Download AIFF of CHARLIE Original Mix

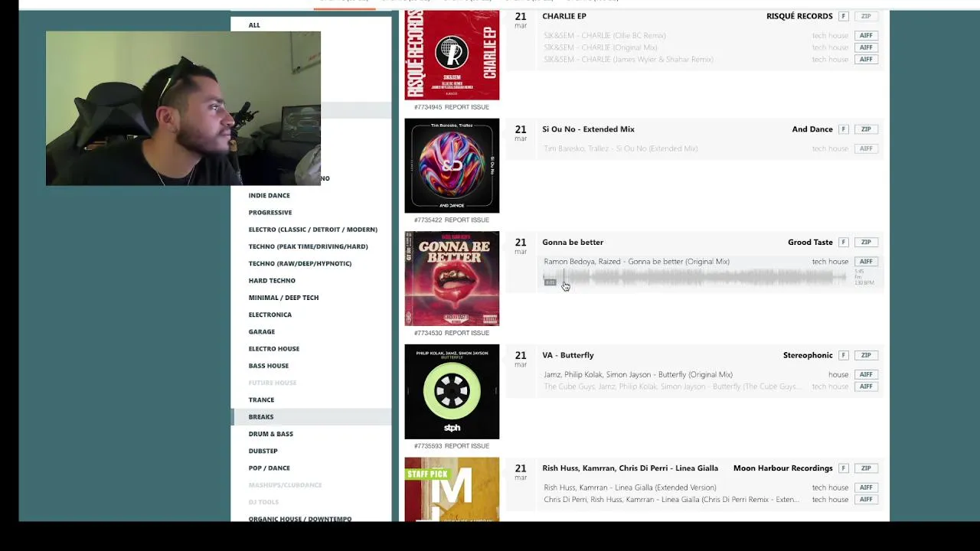tap(866, 47)
